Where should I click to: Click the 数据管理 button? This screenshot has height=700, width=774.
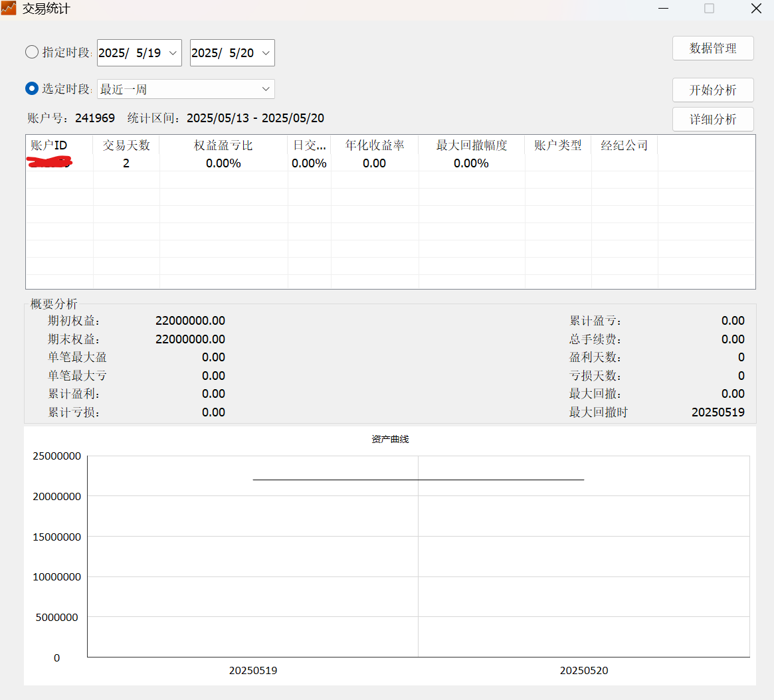[713, 48]
